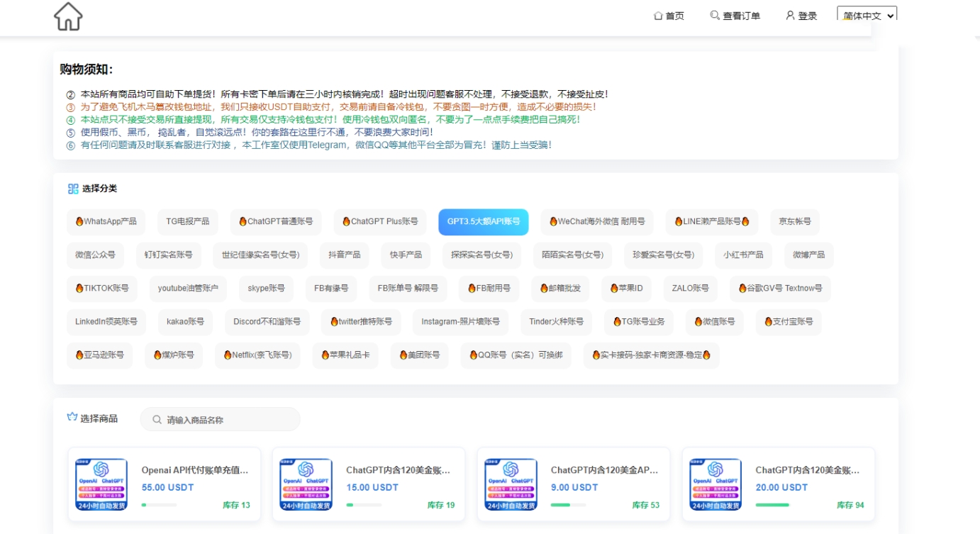Click the crown icon beside 选择商品
Viewport: 980px width, 534px height.
click(x=72, y=418)
